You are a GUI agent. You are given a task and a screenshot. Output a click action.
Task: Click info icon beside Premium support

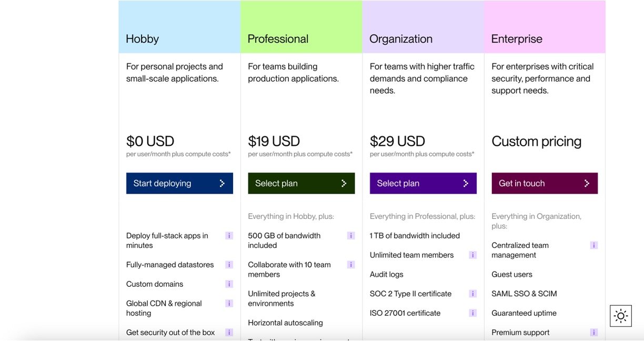594,333
